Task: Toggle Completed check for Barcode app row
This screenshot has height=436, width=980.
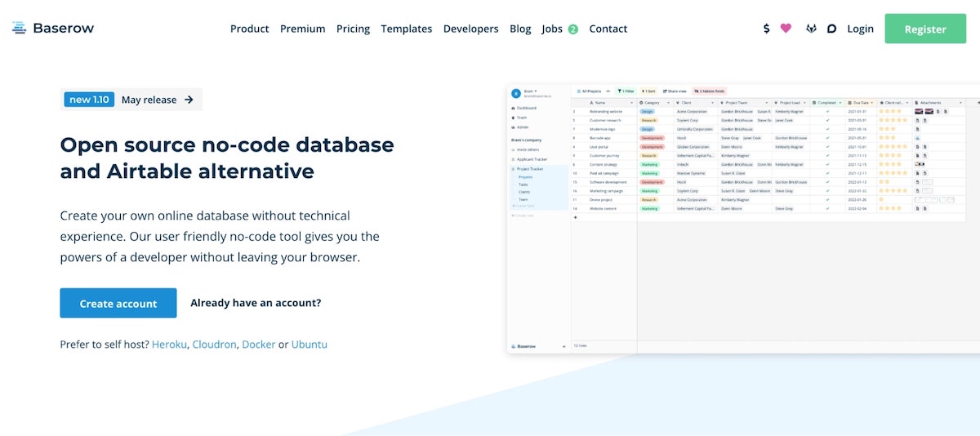Action: point(827,138)
